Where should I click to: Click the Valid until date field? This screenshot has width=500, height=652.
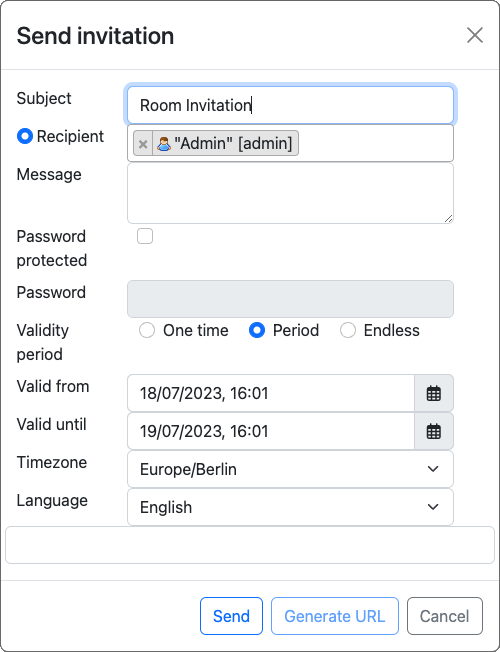pyautogui.click(x=271, y=431)
